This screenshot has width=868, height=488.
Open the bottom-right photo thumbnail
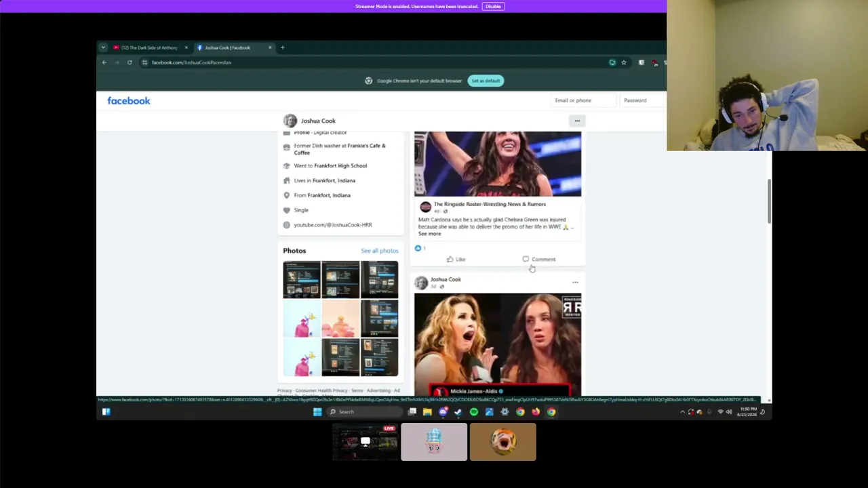click(x=380, y=357)
